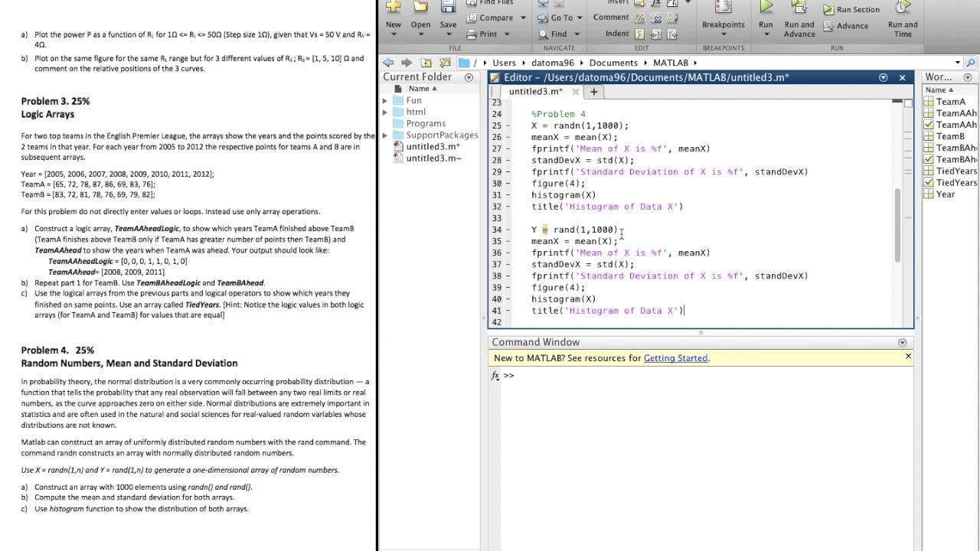Viewport: 980px width, 551px height.
Task: Open the Open dropdown arrow
Action: (420, 34)
